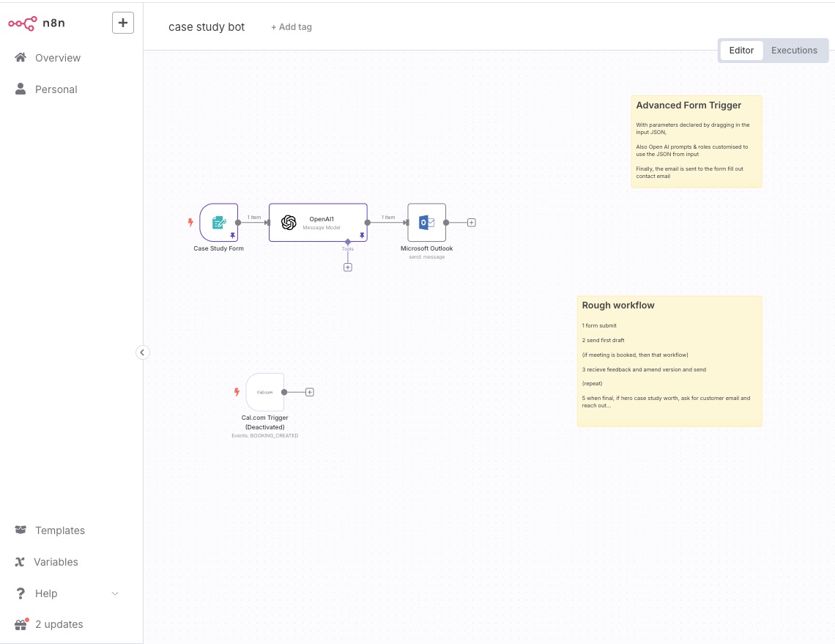This screenshot has height=644, width=835.
Task: Click the Templates menu label
Action: [60, 530]
